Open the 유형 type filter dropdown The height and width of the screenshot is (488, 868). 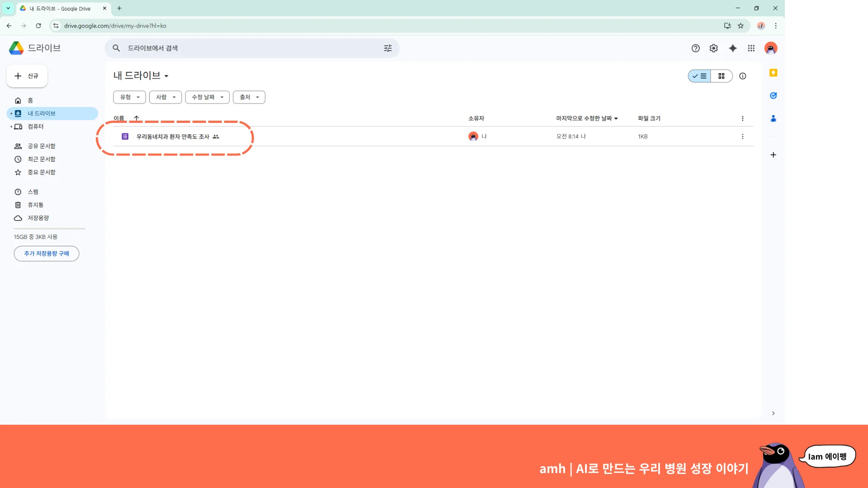click(129, 97)
